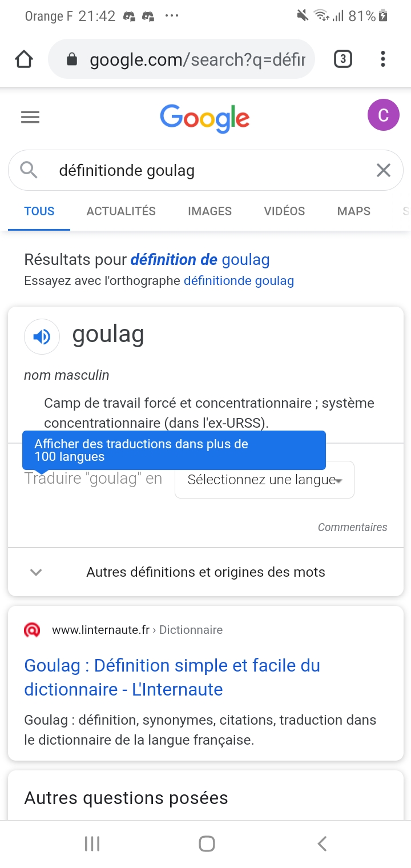Clear the search query with the X
This screenshot has height=868, width=411.
point(383,170)
